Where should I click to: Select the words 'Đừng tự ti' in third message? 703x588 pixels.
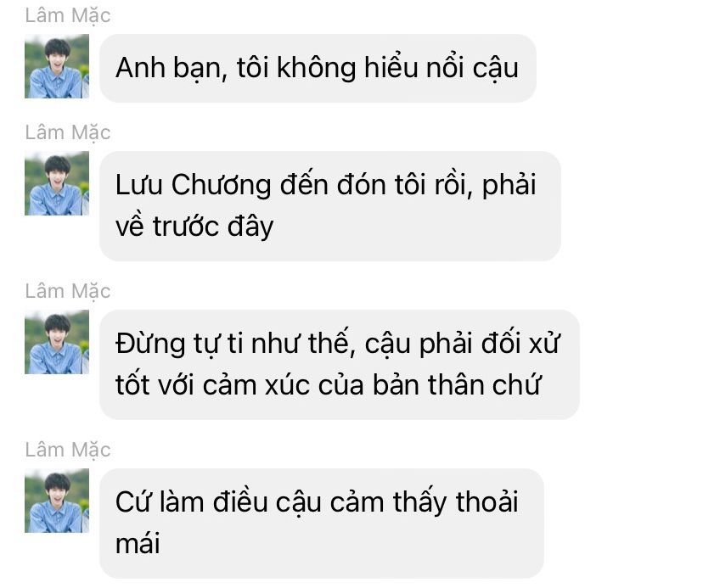(179, 344)
